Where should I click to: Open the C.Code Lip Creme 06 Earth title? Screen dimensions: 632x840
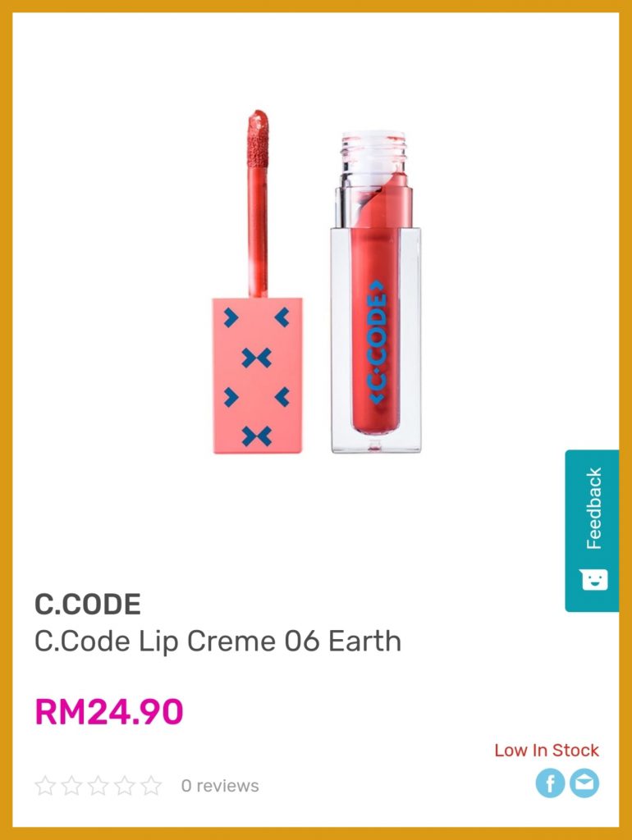click(218, 641)
